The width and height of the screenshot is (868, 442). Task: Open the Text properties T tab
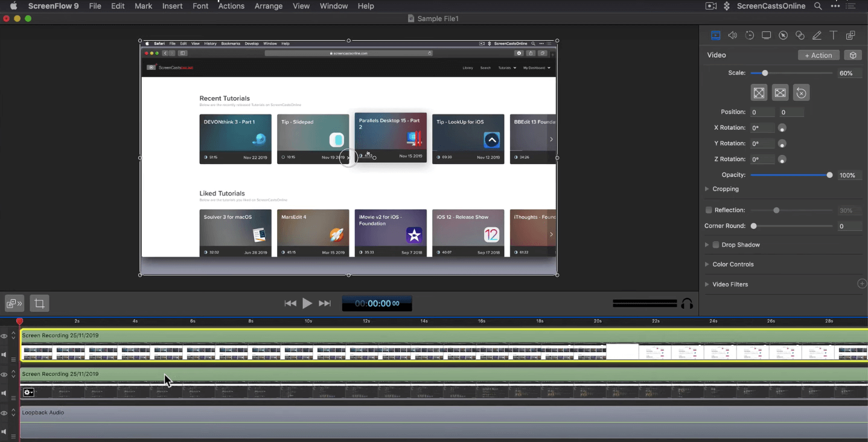tap(833, 36)
